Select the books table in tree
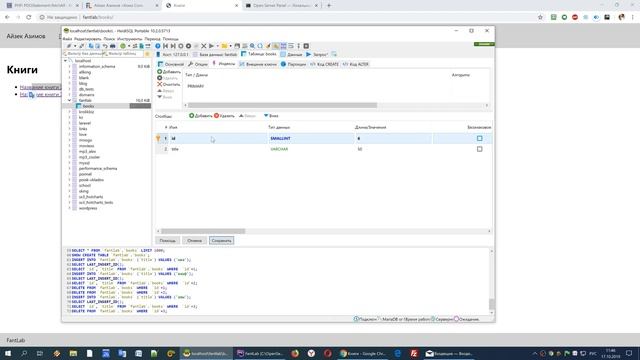Image resolution: width=640 pixels, height=360 pixels. coord(88,106)
